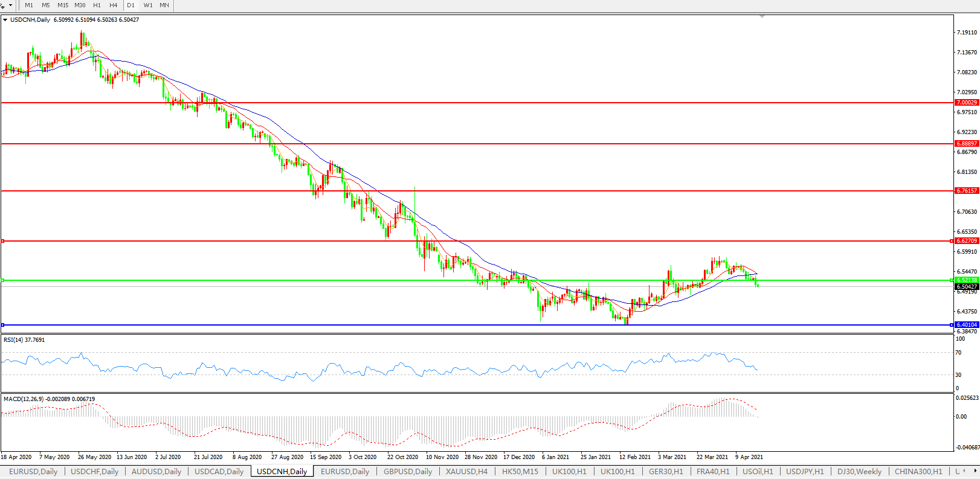Expand the USDCNH,Daily chart title triangle
This screenshot has width=980, height=479.
coord(5,20)
